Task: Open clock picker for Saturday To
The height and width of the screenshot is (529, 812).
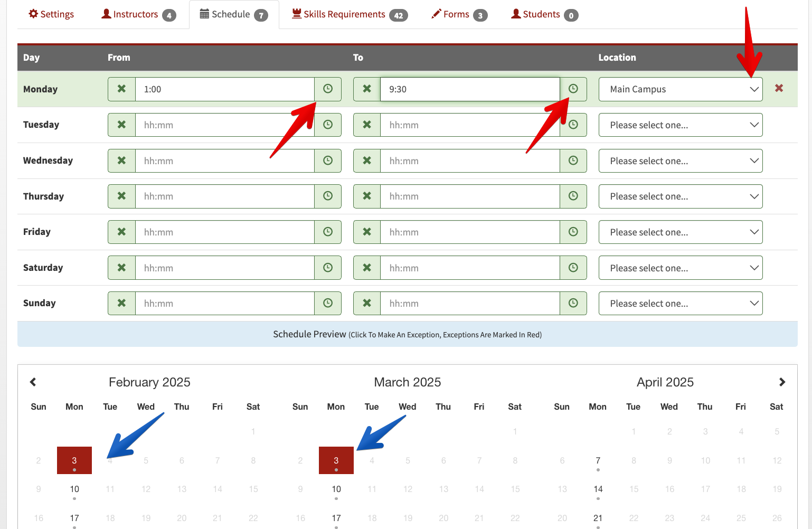Action: pos(573,268)
